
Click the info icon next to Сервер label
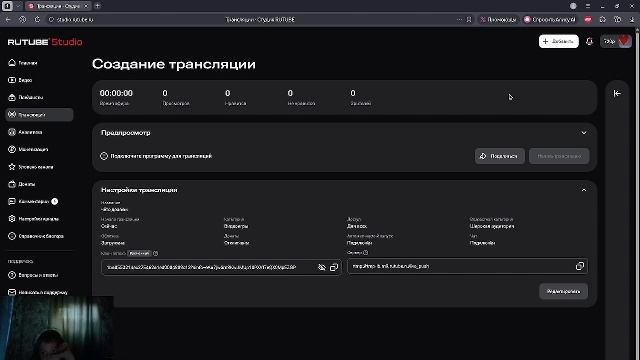point(365,253)
